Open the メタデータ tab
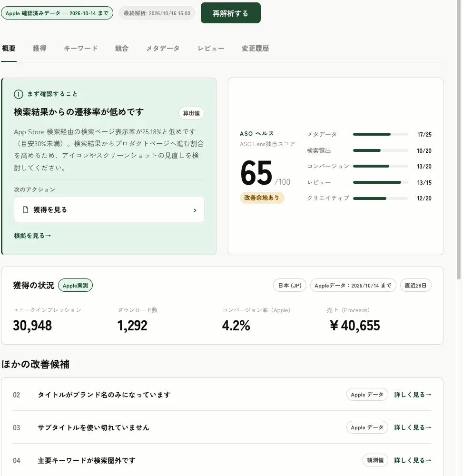The height and width of the screenshot is (476, 462). pyautogui.click(x=163, y=48)
